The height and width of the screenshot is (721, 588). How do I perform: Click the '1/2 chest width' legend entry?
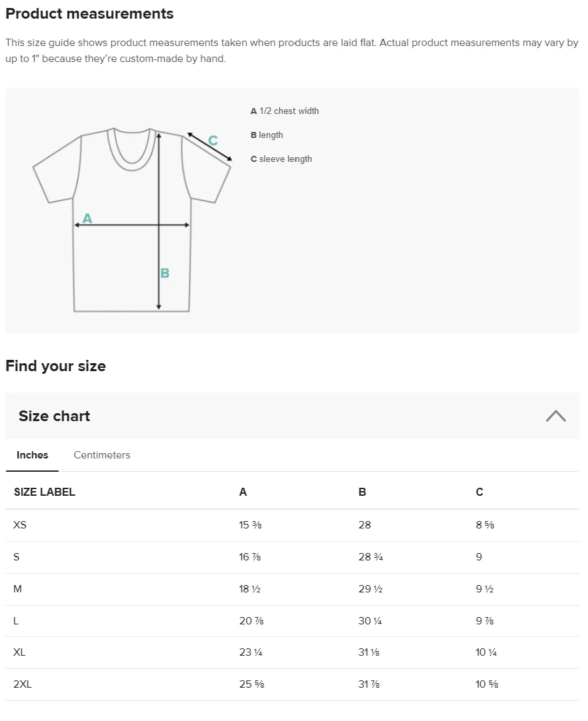pos(285,111)
